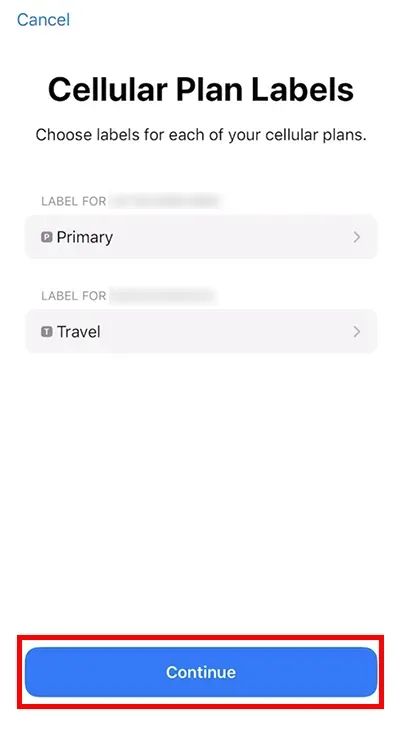This screenshot has height=738, width=400.
Task: Tap the gray T badge icon
Action: pyautogui.click(x=47, y=332)
